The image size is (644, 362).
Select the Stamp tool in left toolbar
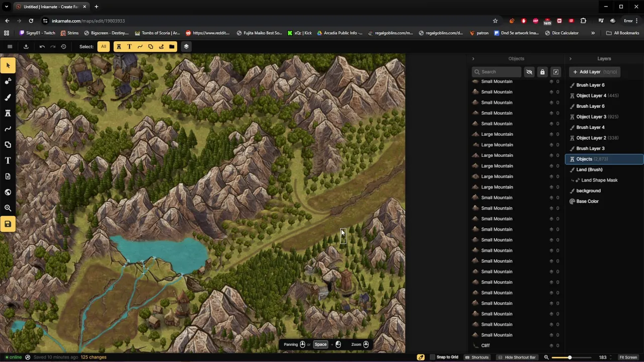pyautogui.click(x=8, y=81)
